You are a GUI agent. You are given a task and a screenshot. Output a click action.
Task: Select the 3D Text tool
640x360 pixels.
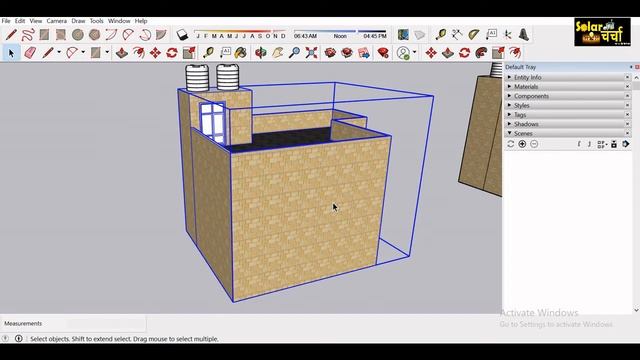pyautogui.click(x=524, y=35)
